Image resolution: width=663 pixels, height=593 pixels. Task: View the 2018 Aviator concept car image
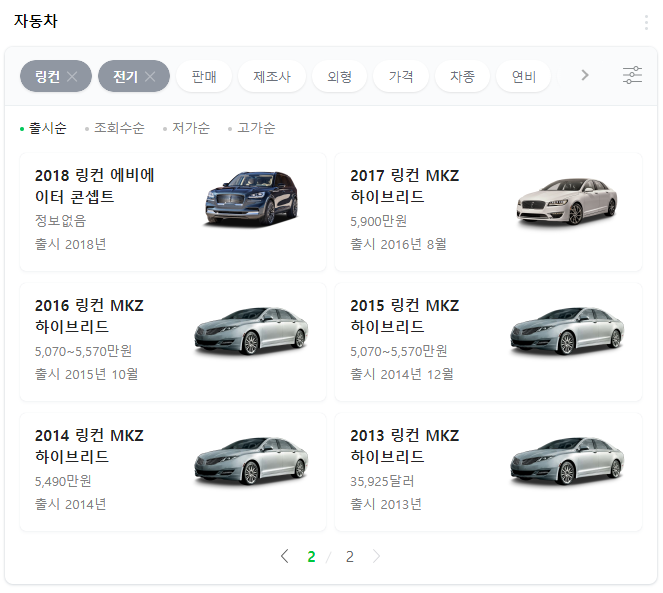coord(252,198)
